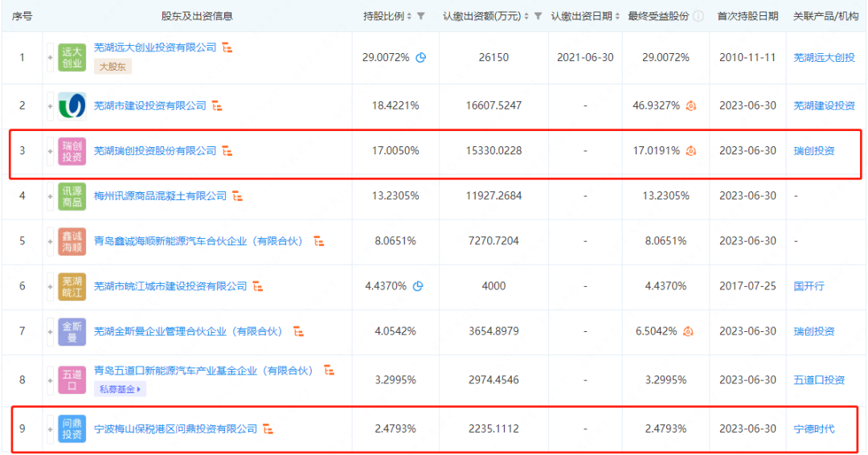The image size is (868, 455).
Task: Click the 五道口投资 related product link
Action: click(818, 380)
